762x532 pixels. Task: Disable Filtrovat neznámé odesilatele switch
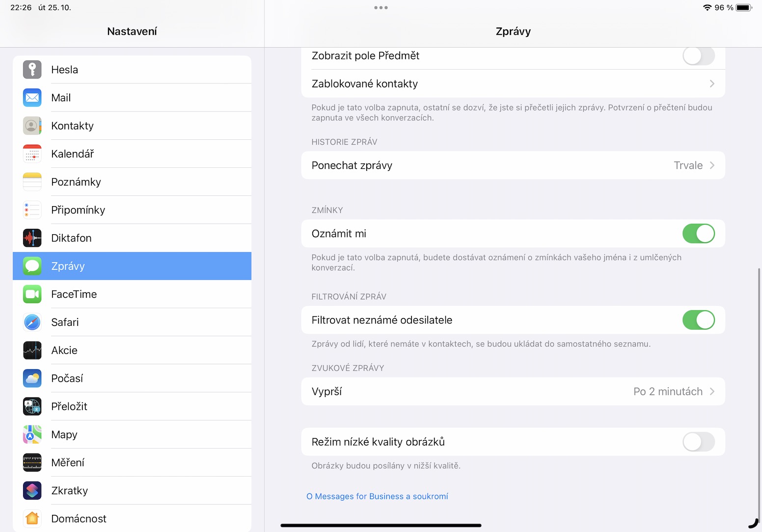[698, 320]
